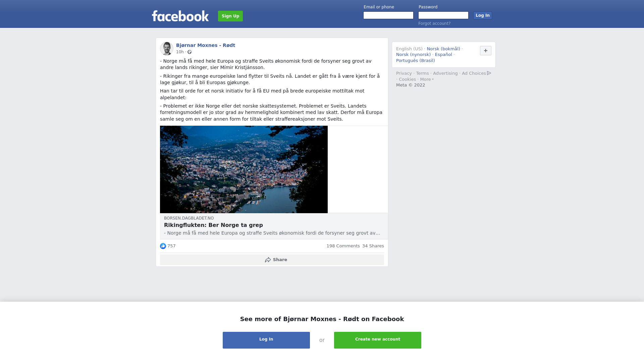Click the blue like reaction icon
644x362 pixels.
tap(163, 246)
